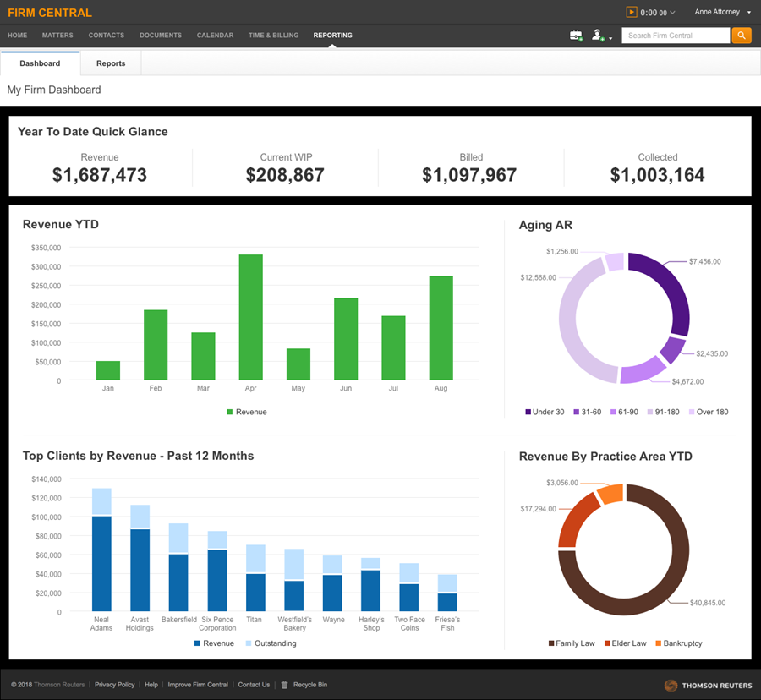Open the Anne Attorney user menu
This screenshot has height=700, width=761.
(721, 13)
